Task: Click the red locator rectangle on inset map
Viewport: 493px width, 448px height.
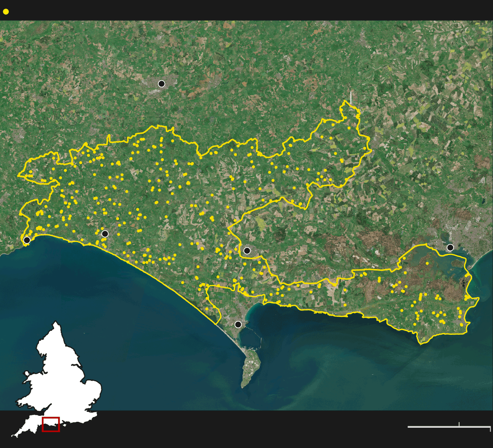Action: (x=51, y=424)
